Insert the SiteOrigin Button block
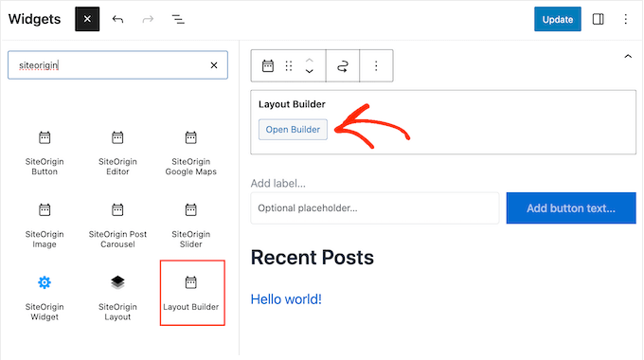The height and width of the screenshot is (360, 644). point(45,153)
